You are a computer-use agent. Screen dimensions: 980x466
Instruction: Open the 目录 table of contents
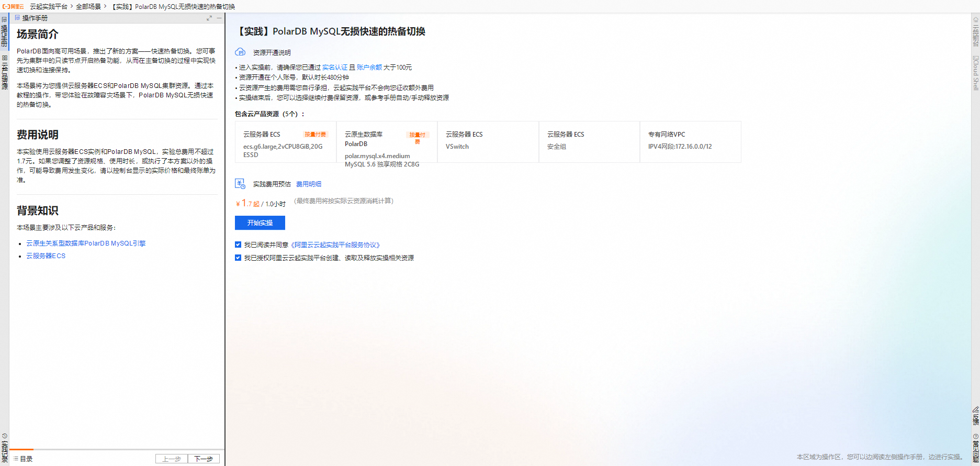(x=23, y=459)
